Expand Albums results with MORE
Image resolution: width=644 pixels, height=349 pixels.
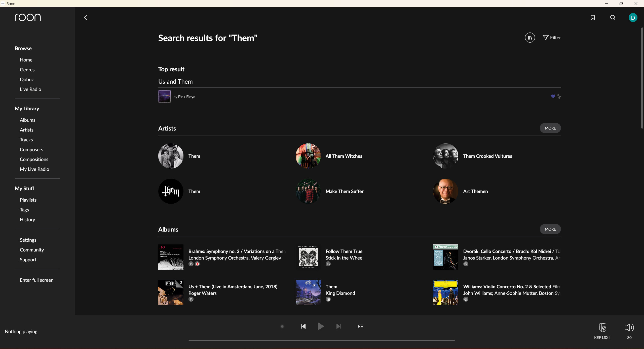coord(550,229)
